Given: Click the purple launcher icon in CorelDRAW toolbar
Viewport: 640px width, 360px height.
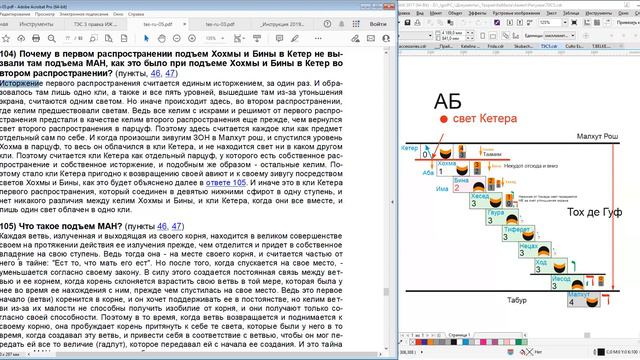Looking at the screenshot, I should [x=497, y=22].
